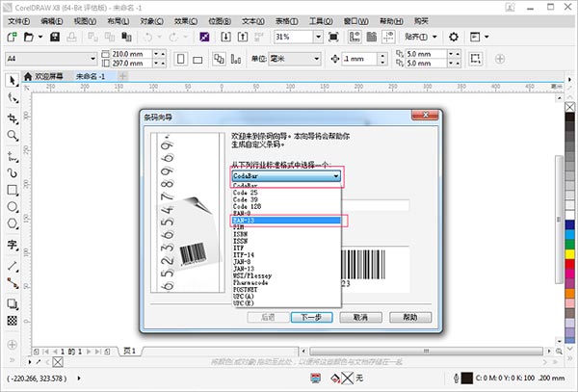The height and width of the screenshot is (392, 578).
Task: Click the 取消 (Cancel) button in the wizard
Action: (x=360, y=316)
